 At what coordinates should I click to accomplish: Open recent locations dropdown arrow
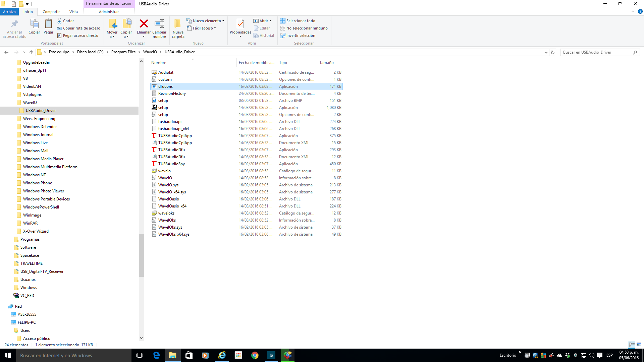pos(24,52)
